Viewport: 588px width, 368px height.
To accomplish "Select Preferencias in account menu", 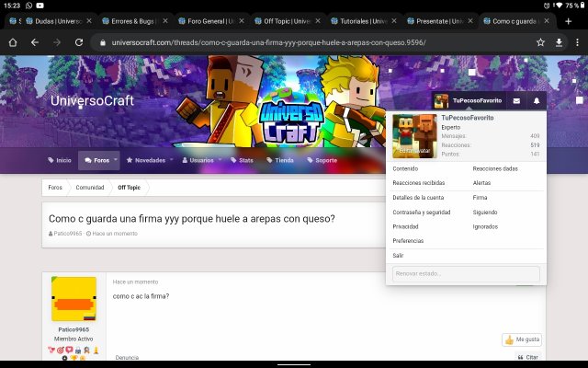I will (x=408, y=240).
